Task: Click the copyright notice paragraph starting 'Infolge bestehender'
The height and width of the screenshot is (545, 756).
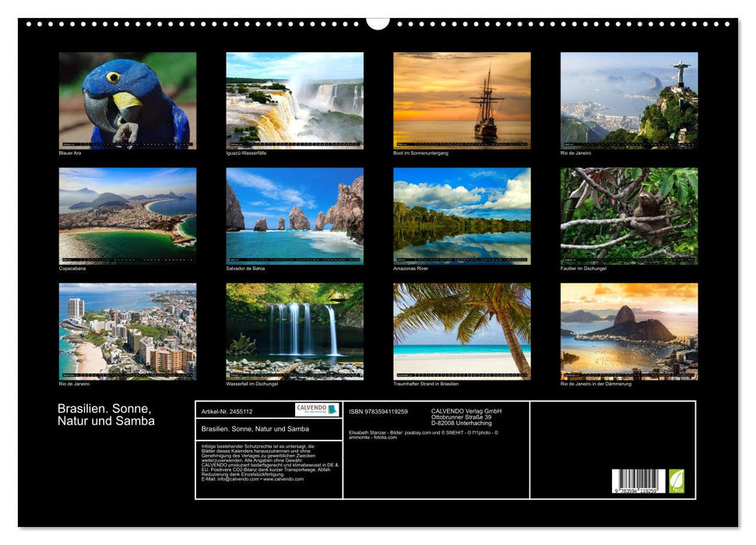Action: 270,463
